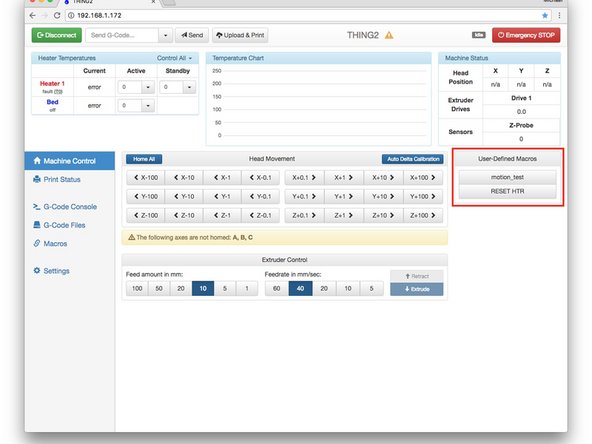Screen dimensions: 592x444
Task: Select feed amount 5 mm
Action: pyautogui.click(x=225, y=288)
